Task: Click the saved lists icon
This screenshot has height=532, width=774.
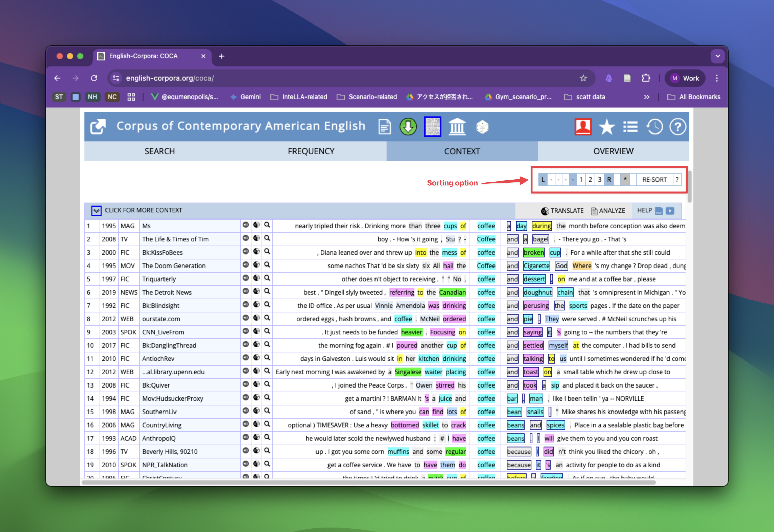Action: [630, 127]
